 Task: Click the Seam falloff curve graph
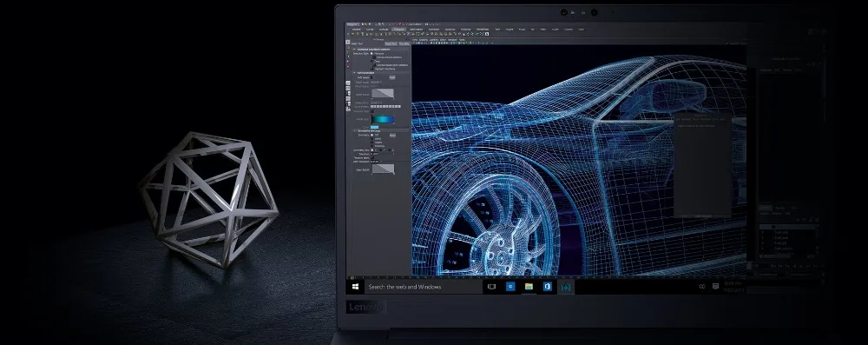(x=383, y=169)
